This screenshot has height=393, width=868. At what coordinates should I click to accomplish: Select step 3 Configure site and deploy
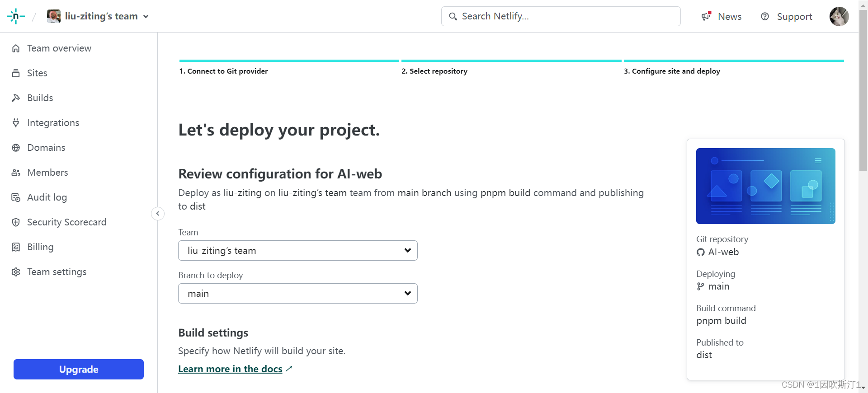tap(672, 71)
